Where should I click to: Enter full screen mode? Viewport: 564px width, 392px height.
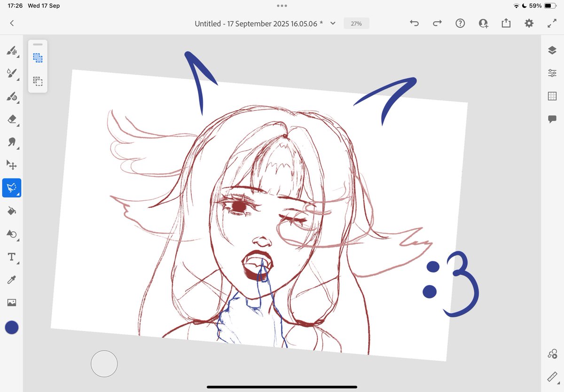[x=552, y=23]
